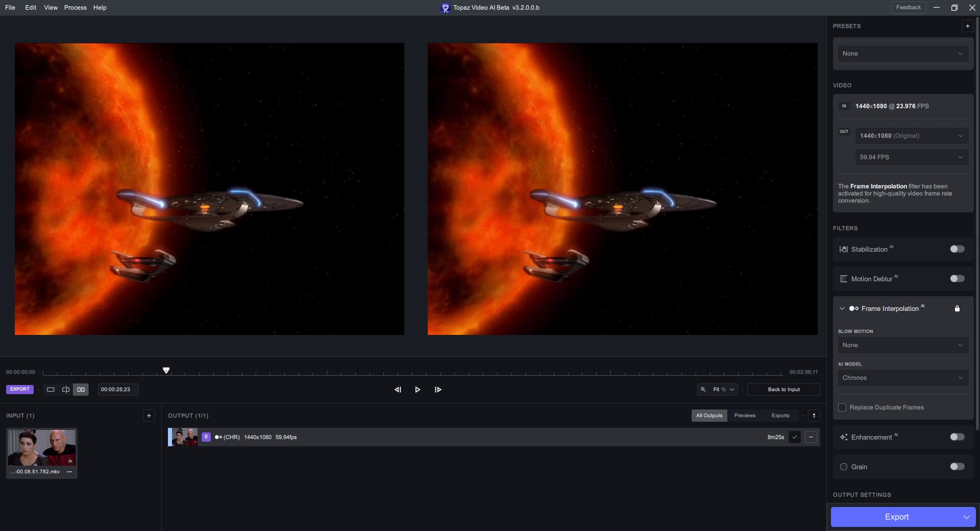The image size is (980, 531).
Task: Step forward one frame
Action: pos(438,390)
